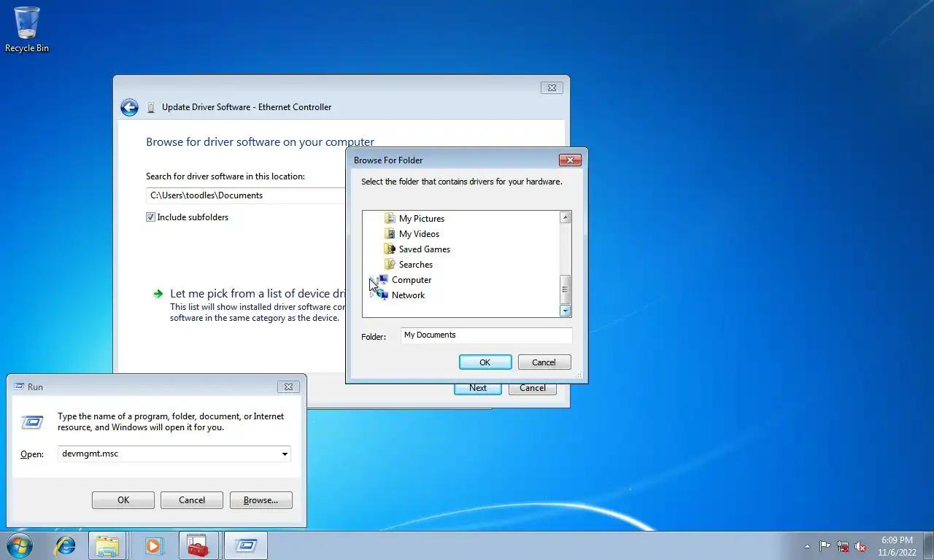The image size is (934, 560).
Task: Select the Searches folder icon
Action: click(390, 264)
